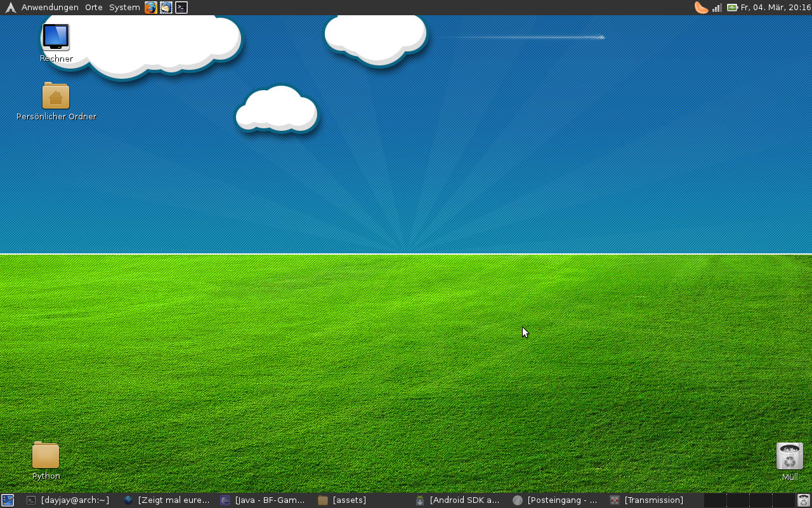The width and height of the screenshot is (812, 508).
Task: Launch Thunderbird mail from the top panel
Action: point(166,8)
